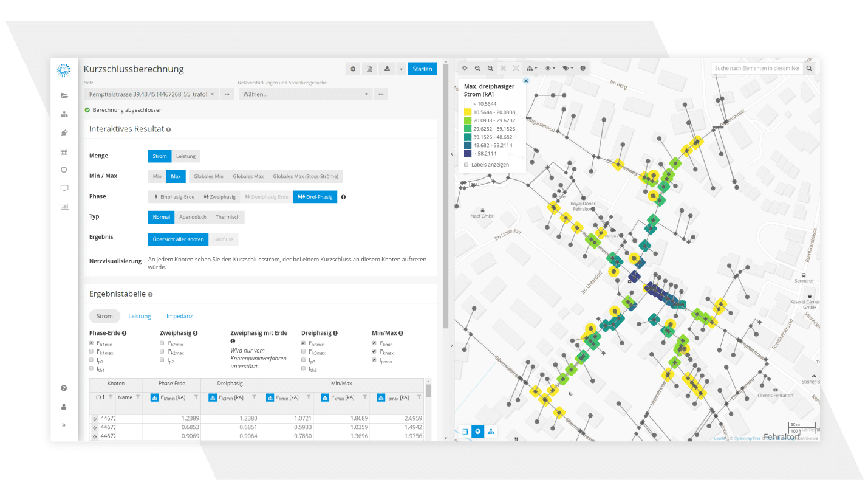Viewport: 868px width, 499px height.
Task: Locate node in row with value 1.2389
Action: (x=94, y=419)
